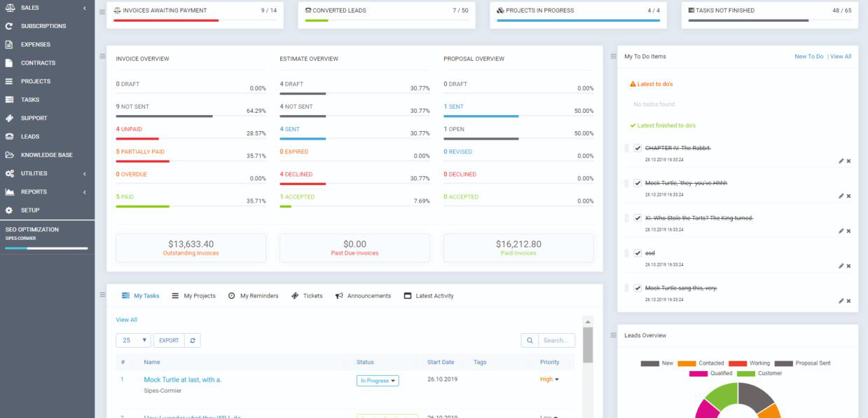Click the New To Do link
This screenshot has height=418, width=868.
pyautogui.click(x=809, y=56)
